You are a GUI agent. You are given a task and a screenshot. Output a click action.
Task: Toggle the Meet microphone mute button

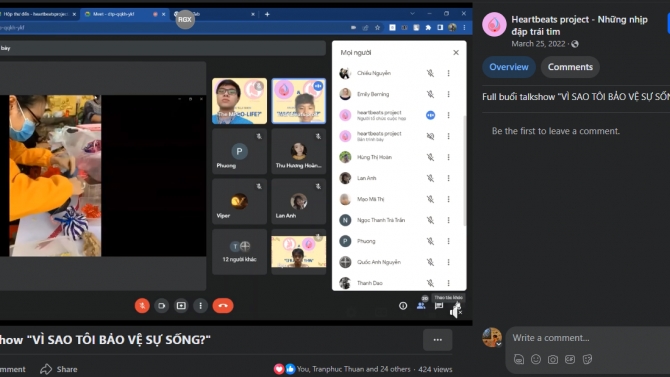(142, 306)
